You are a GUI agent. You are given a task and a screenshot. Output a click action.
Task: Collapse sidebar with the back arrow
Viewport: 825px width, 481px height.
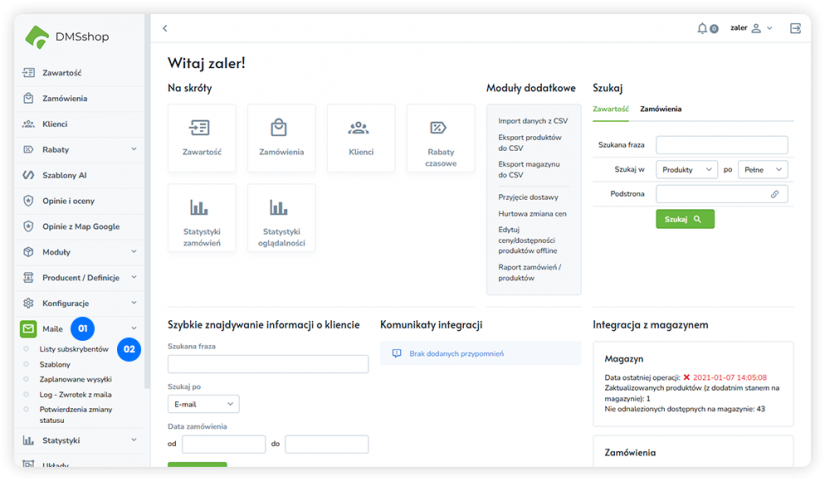[x=165, y=28]
